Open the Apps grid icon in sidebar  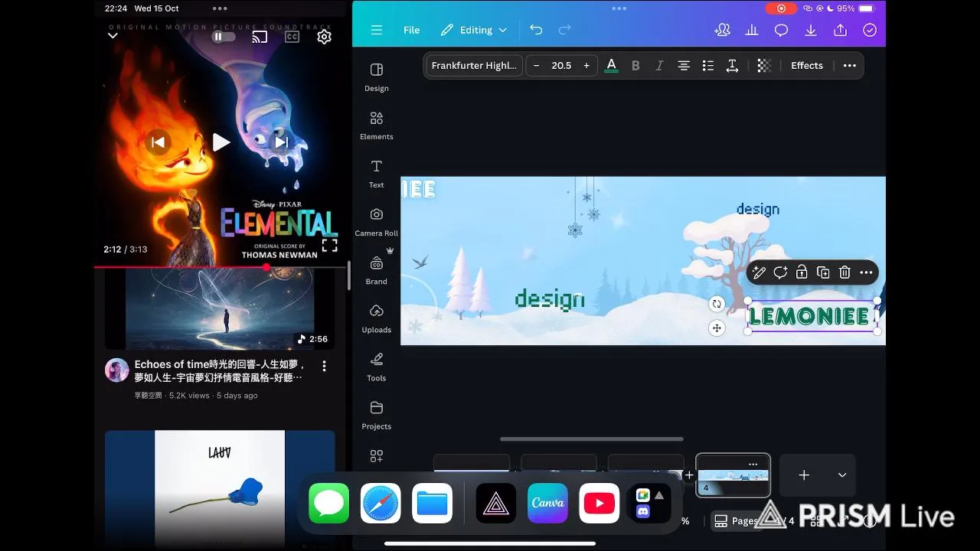point(377,456)
